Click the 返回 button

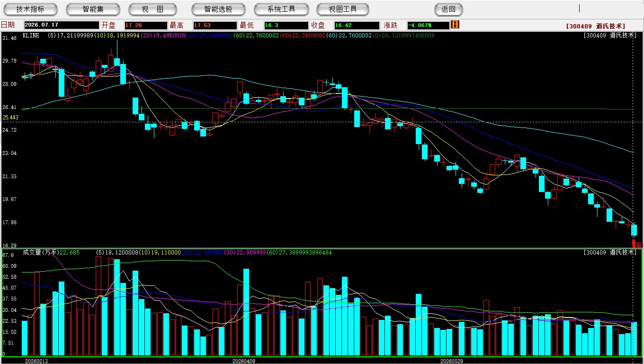click(x=448, y=9)
